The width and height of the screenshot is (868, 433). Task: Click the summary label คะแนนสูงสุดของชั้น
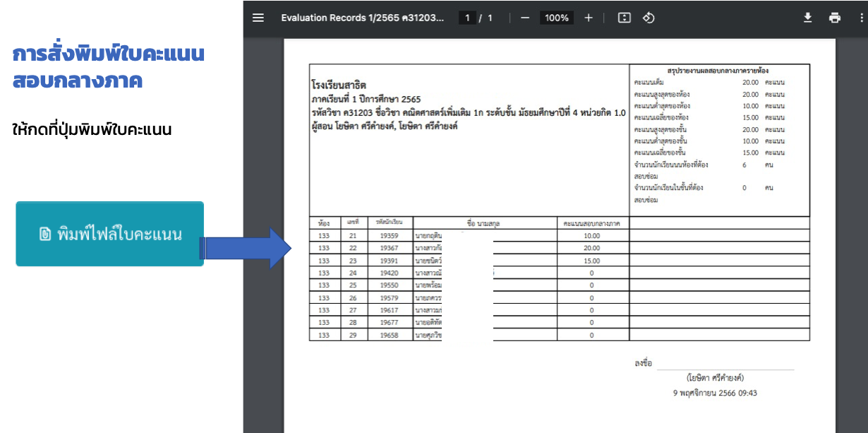[x=661, y=129]
